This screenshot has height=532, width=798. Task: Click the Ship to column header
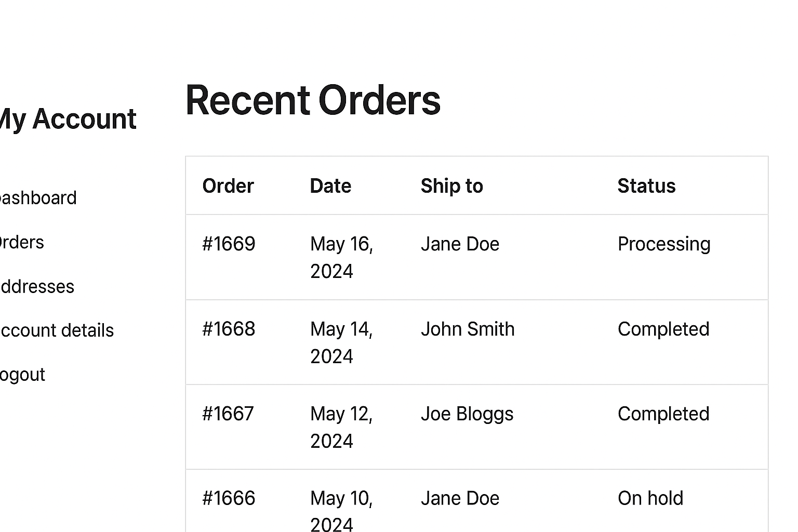click(x=451, y=186)
